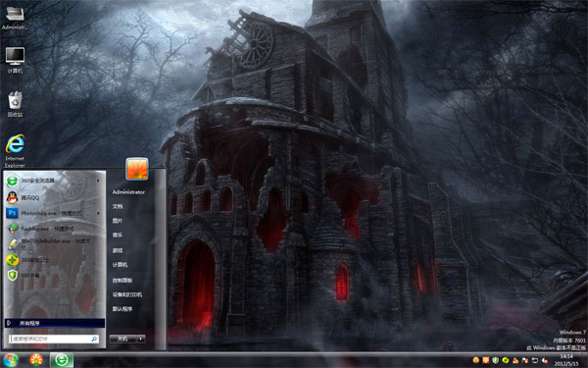Open Recycle Bin on desktop

point(15,104)
